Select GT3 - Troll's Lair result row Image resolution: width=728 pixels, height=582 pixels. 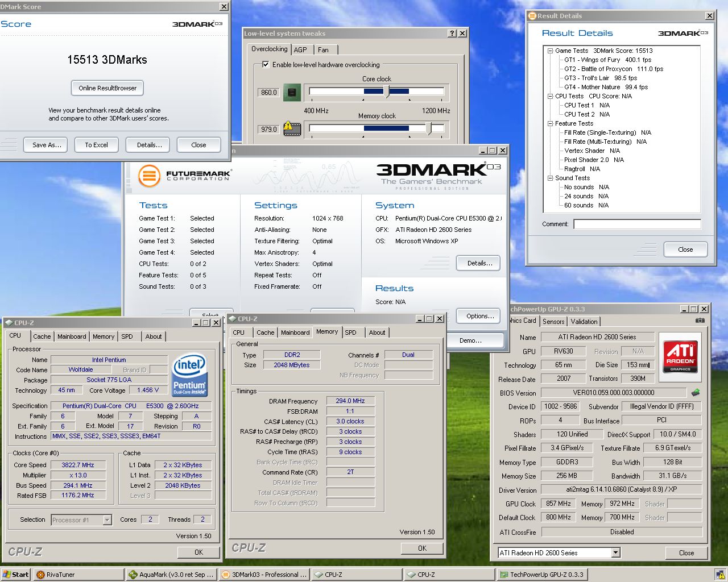pos(601,78)
